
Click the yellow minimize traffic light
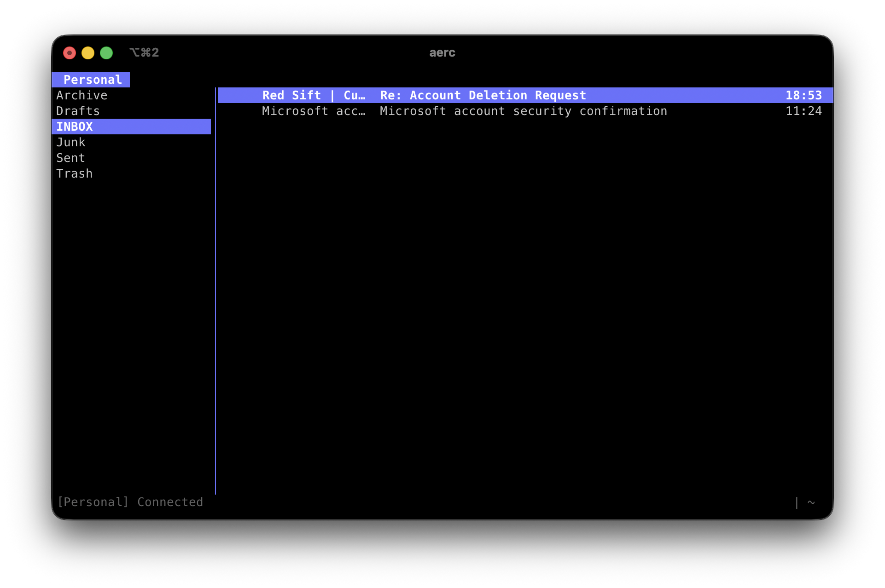[88, 52]
